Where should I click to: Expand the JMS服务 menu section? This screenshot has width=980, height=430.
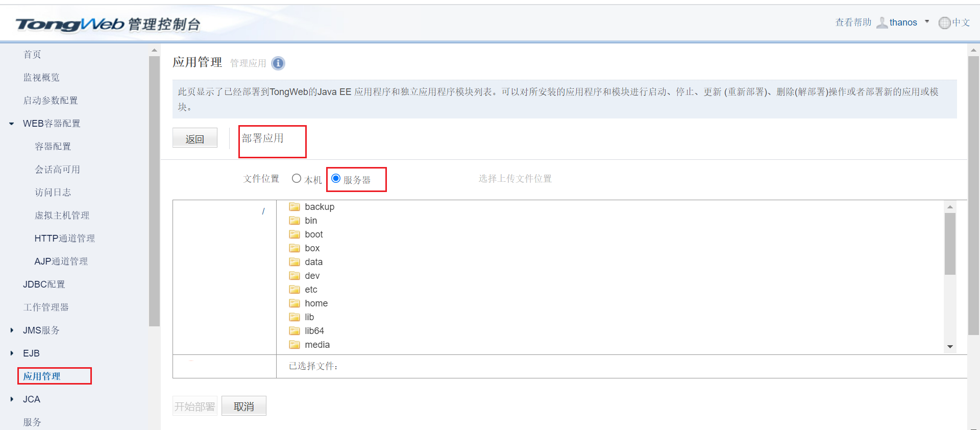coord(12,330)
